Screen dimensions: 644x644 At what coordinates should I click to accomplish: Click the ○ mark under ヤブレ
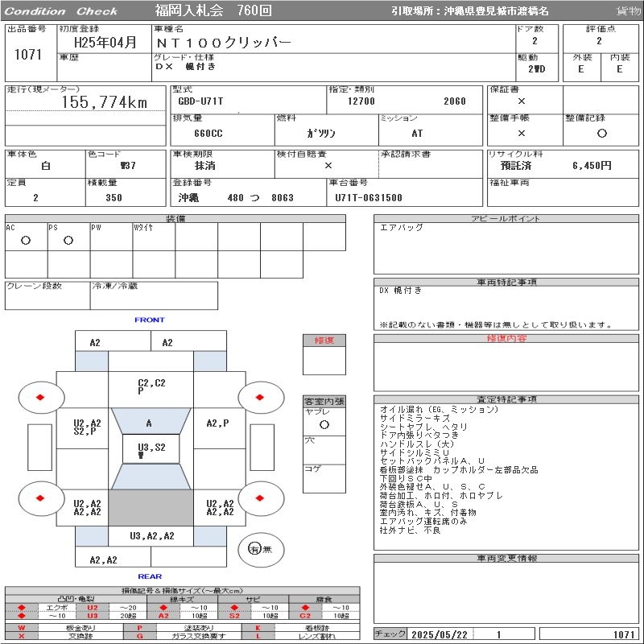(324, 425)
